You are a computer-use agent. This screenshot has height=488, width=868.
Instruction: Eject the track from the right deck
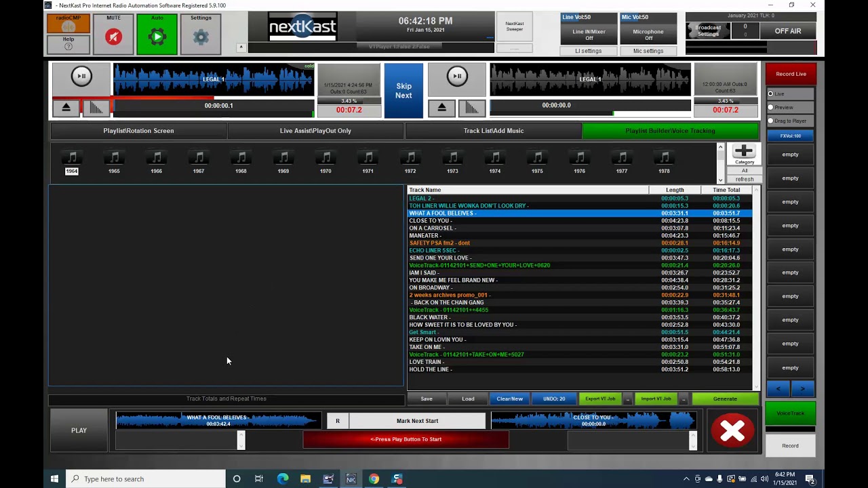(442, 107)
